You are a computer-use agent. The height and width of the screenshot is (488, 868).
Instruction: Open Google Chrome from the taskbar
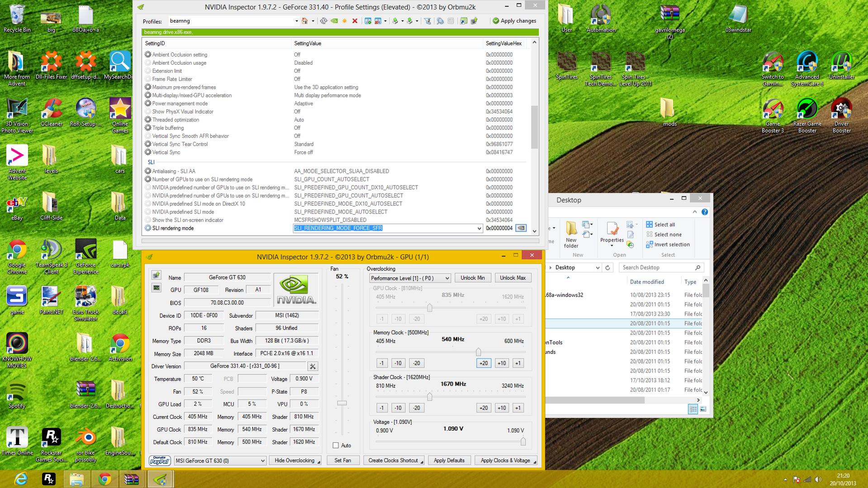point(105,479)
